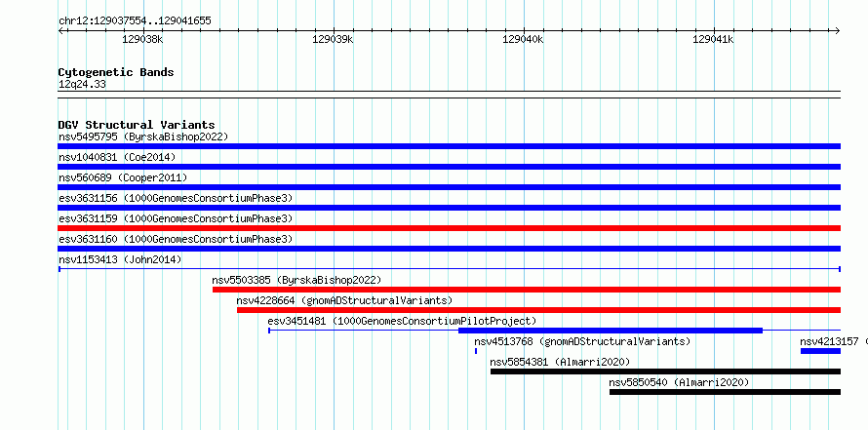868x430 pixels.
Task: Select the esv3631160 blue variant bar
Action: point(449,249)
